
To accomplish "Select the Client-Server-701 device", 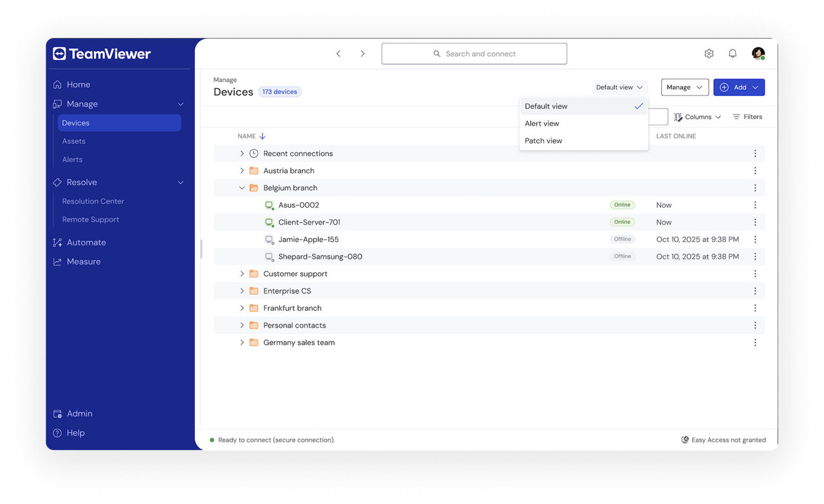I will point(309,223).
